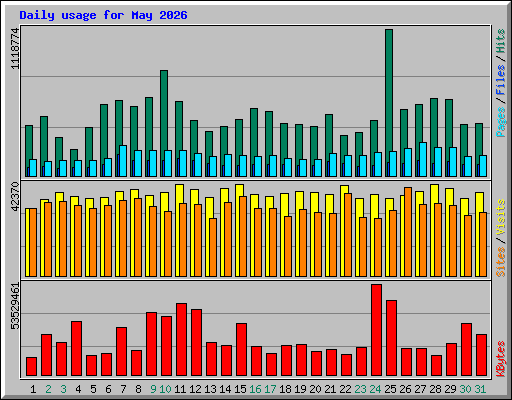Click the 42370 visits axis value

coord(15,197)
